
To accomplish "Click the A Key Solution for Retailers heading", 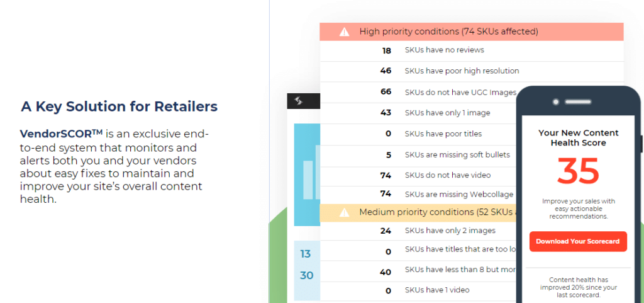I will 119,106.
